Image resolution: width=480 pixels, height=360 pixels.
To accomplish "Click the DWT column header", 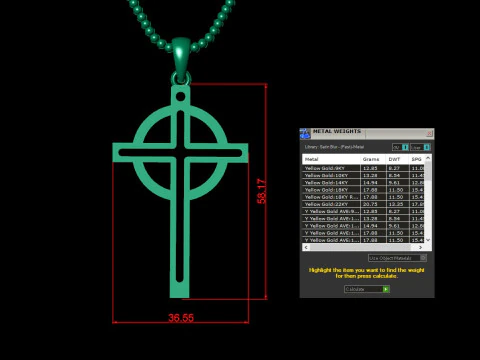I will [397, 159].
